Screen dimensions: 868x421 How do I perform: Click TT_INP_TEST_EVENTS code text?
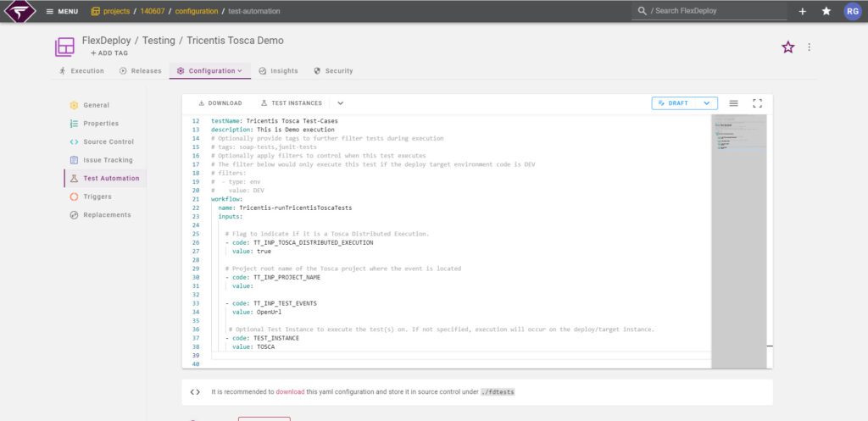coord(285,303)
